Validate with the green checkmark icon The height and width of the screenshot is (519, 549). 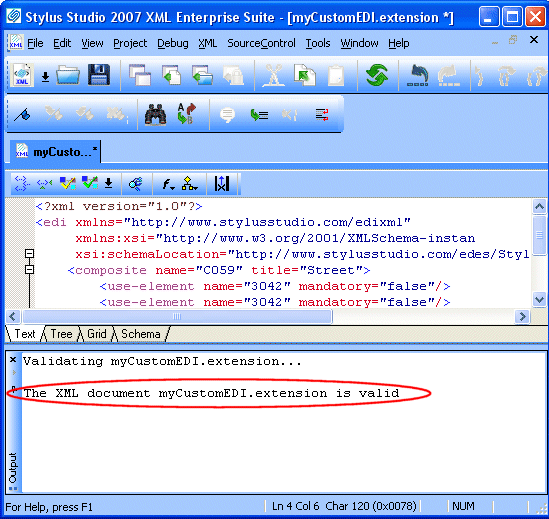click(x=90, y=182)
